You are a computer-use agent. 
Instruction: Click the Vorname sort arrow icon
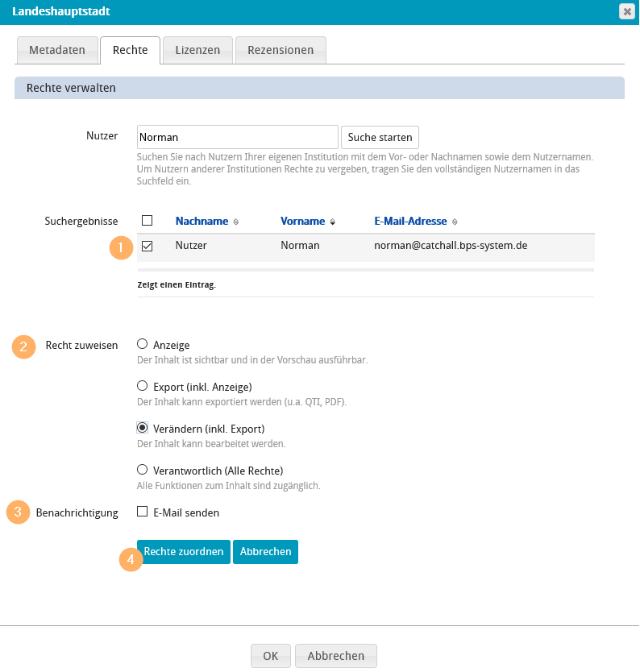click(x=332, y=222)
